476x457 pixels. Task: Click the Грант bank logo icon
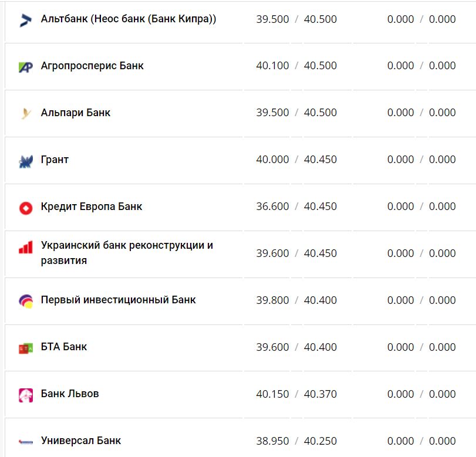(26, 161)
